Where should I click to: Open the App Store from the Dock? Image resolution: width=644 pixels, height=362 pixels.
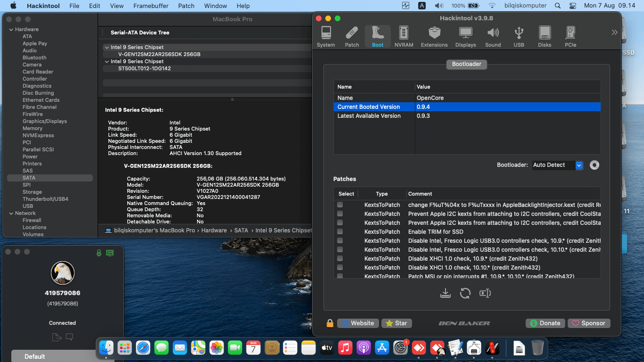click(382, 348)
